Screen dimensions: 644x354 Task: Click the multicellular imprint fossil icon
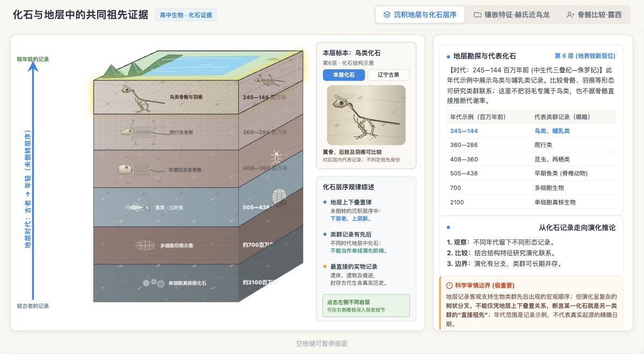145,246
